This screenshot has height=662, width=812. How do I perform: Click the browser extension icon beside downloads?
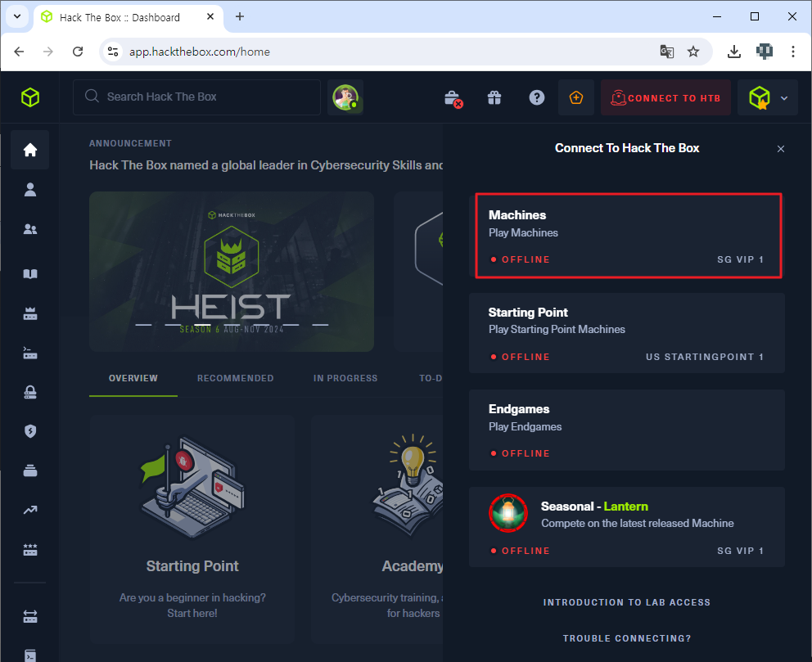tap(764, 52)
